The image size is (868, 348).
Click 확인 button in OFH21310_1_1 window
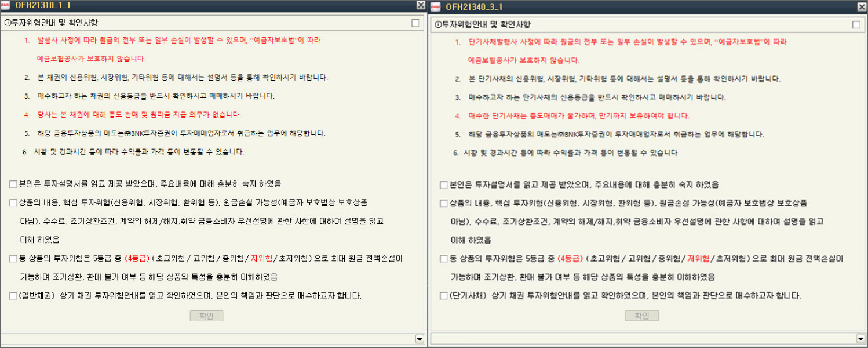[206, 316]
